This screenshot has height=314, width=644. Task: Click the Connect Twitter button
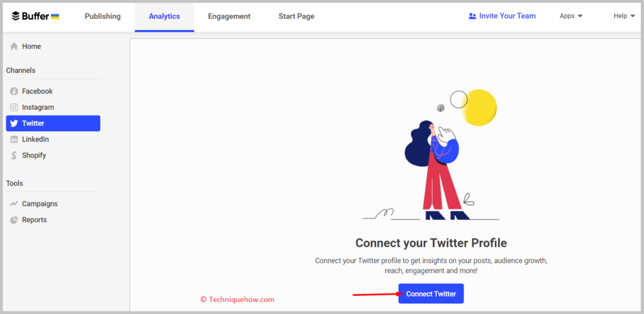point(431,293)
